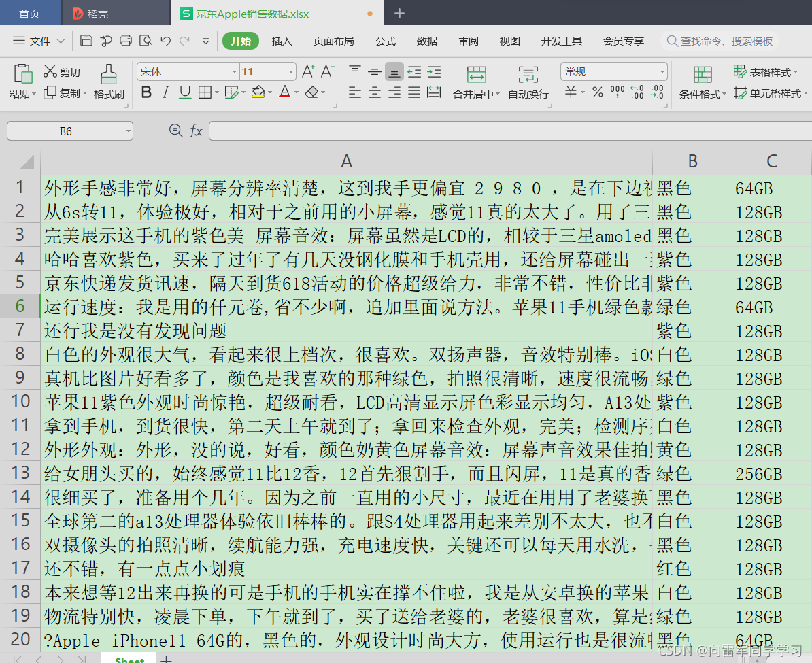812x663 pixels.
Task: Apply currency format ¥ icon
Action: [571, 92]
